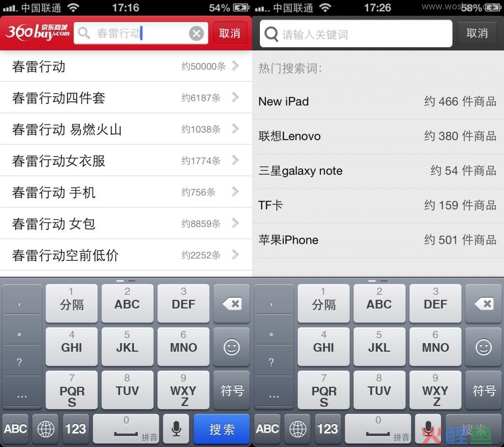Select suggestion text 春雷行动空前低价
The height and width of the screenshot is (447, 504).
65,255
